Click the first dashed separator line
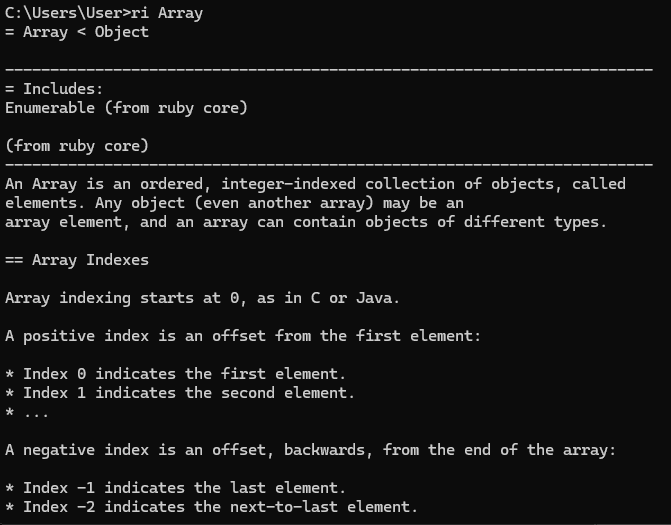Viewport: 671px width, 525px height. tap(328, 70)
